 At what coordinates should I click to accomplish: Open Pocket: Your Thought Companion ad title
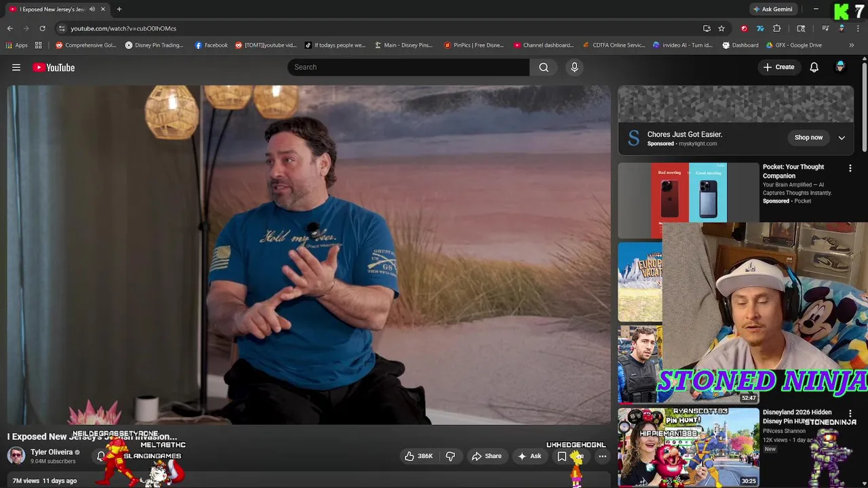click(x=793, y=171)
